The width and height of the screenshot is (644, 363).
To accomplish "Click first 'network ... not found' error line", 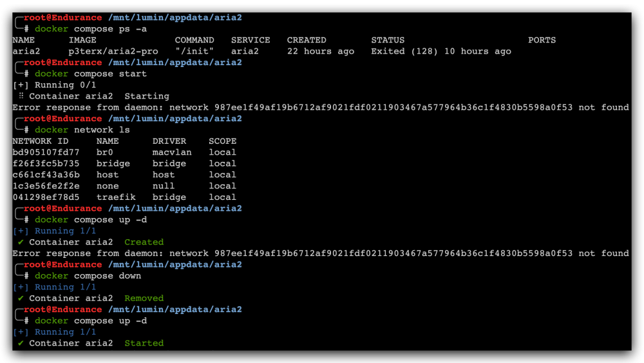I will (x=320, y=107).
